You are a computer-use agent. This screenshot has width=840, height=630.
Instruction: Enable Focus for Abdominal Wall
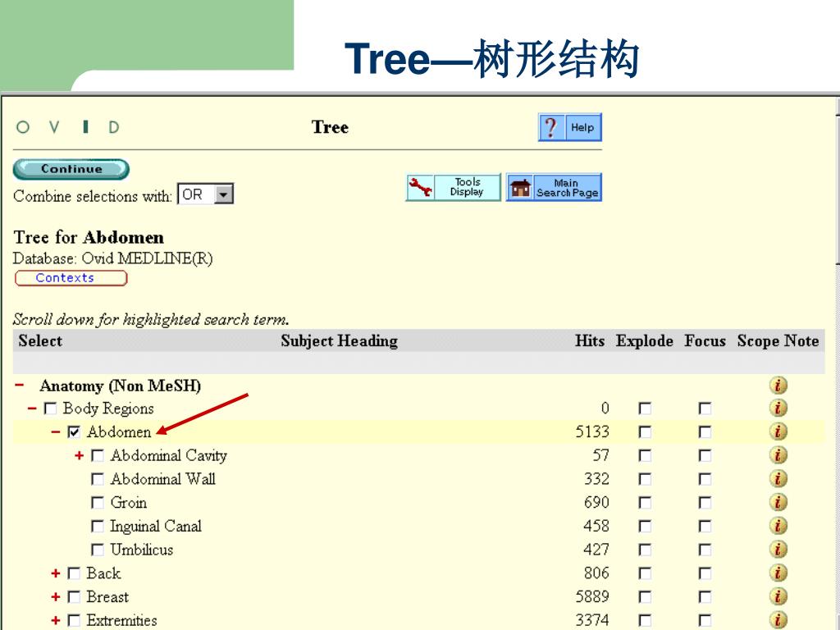705,479
